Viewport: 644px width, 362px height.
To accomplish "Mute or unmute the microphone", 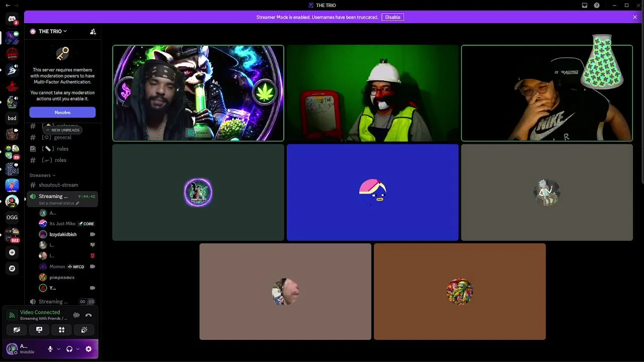I will pyautogui.click(x=50, y=349).
